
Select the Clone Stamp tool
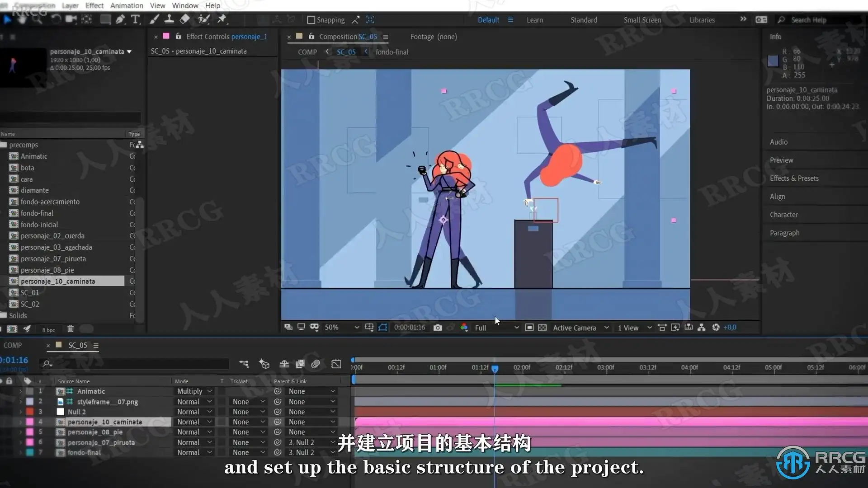169,19
